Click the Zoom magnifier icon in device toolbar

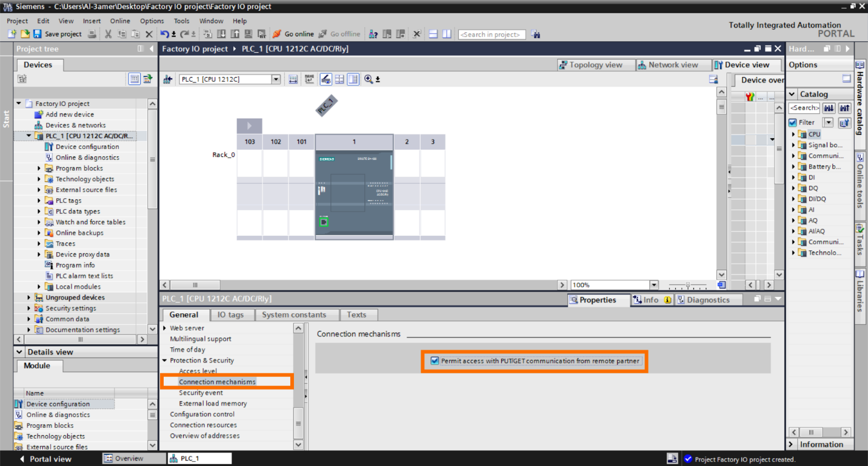point(368,79)
